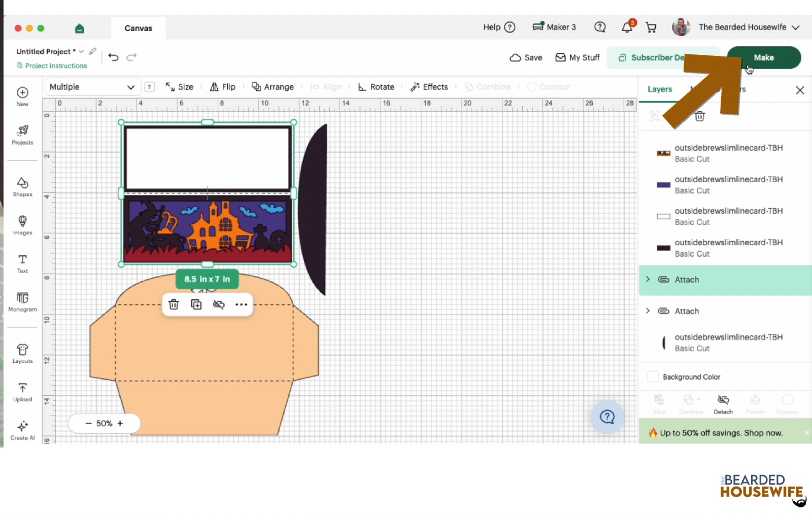This screenshot has height=516, width=812.
Task: Open the Monogram tool
Action: tap(22, 302)
